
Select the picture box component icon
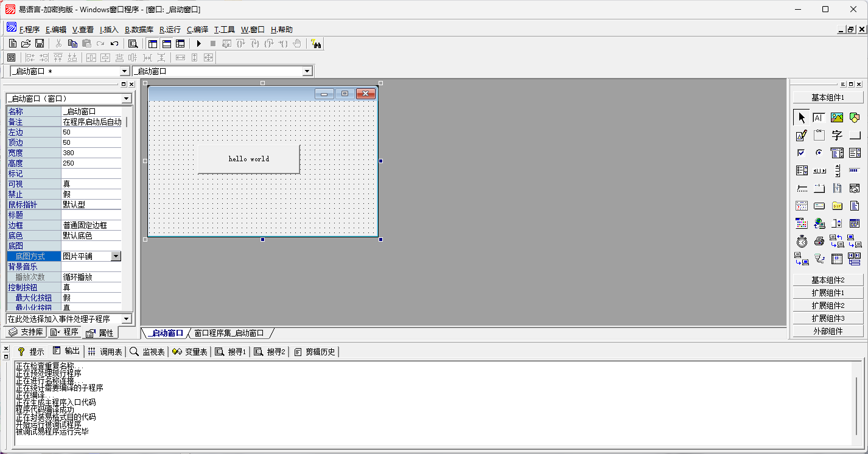click(x=837, y=117)
